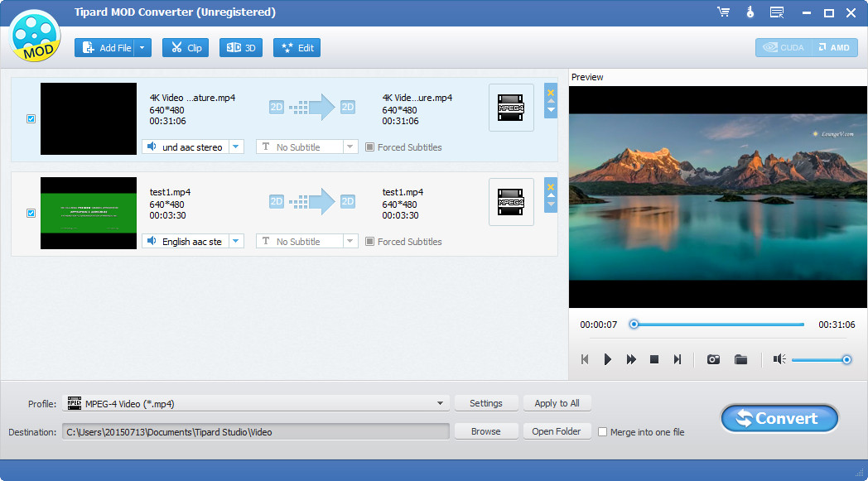The height and width of the screenshot is (481, 868).
Task: Stop the preview playback
Action: (654, 359)
